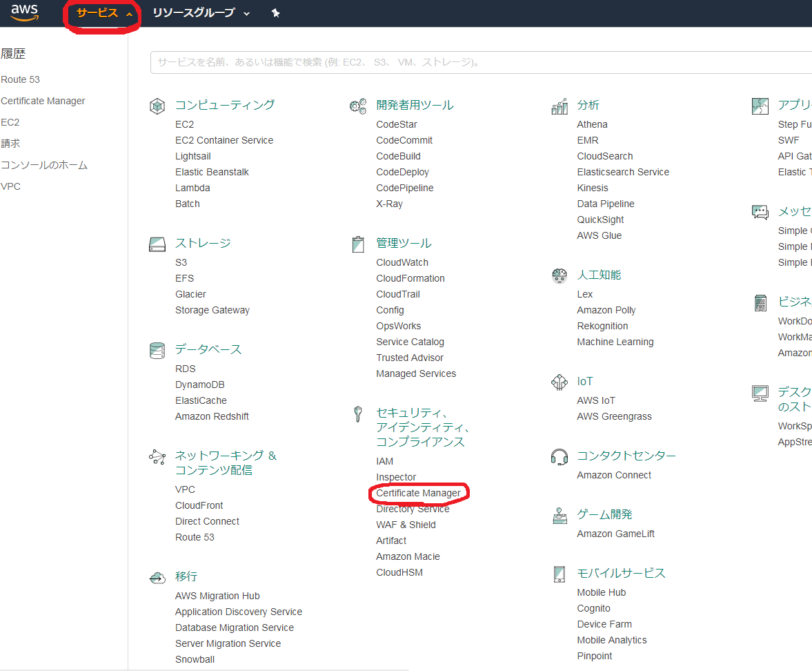
Task: Open Amazon Redshift
Action: [x=212, y=416]
